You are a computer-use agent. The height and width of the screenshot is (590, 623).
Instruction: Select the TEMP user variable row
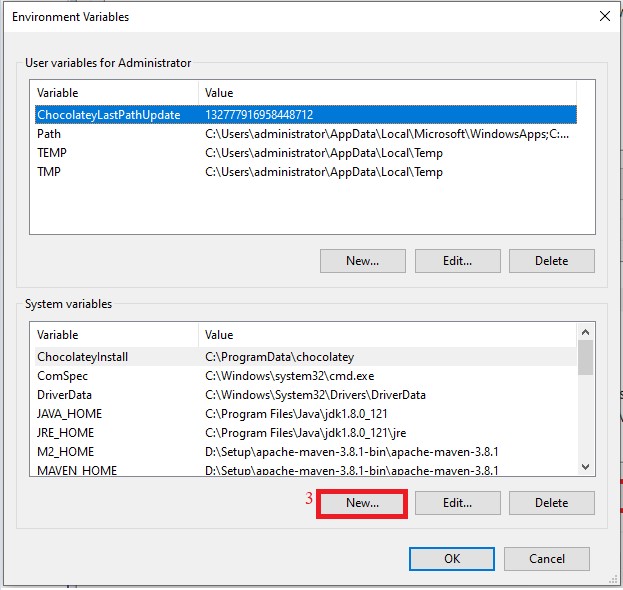click(306, 153)
